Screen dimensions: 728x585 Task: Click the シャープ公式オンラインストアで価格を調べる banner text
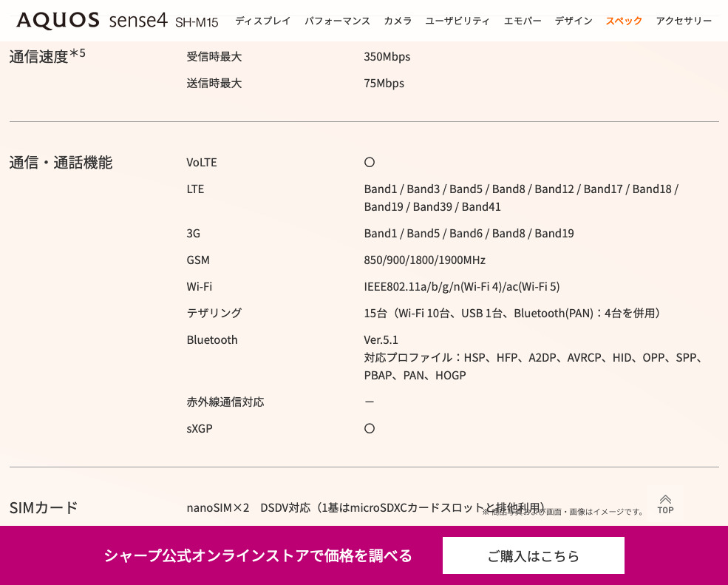(258, 555)
